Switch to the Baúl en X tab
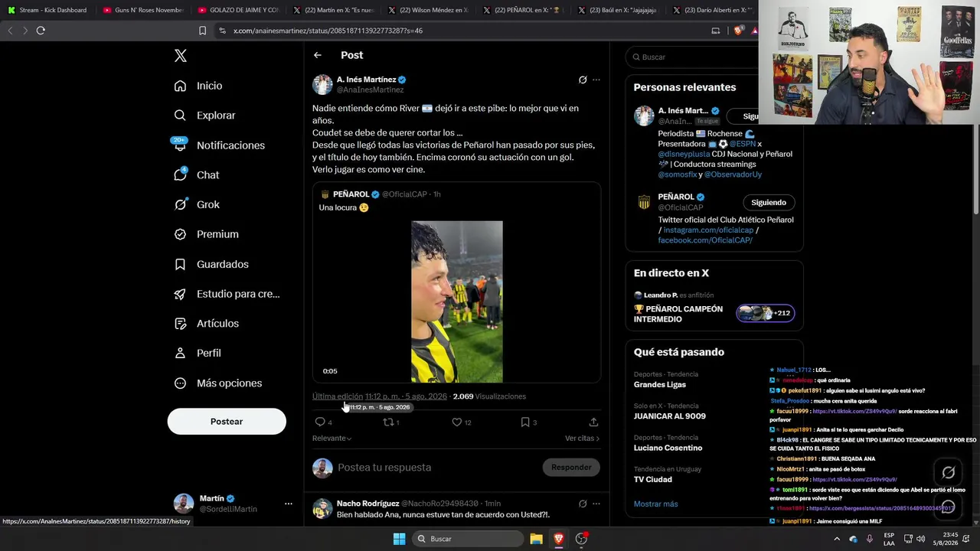 pyautogui.click(x=618, y=10)
